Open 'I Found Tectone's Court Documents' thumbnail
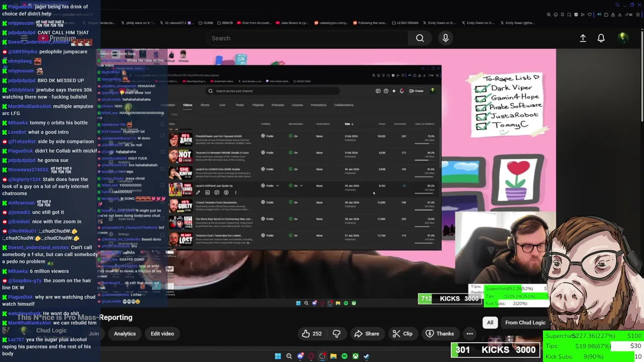The width and height of the screenshot is (644, 362). (x=180, y=205)
